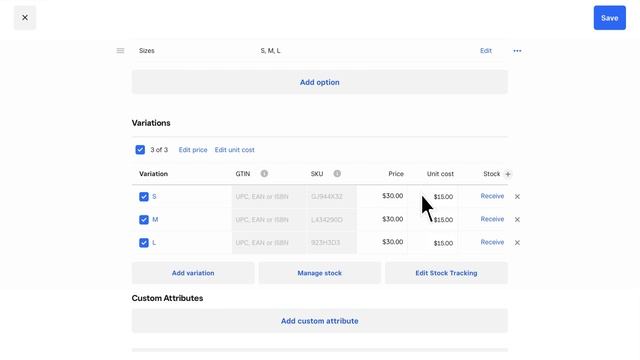Toggle the 3 of 3 select-all checkbox
Screen dimensions: 640x360
pyautogui.click(x=140, y=150)
